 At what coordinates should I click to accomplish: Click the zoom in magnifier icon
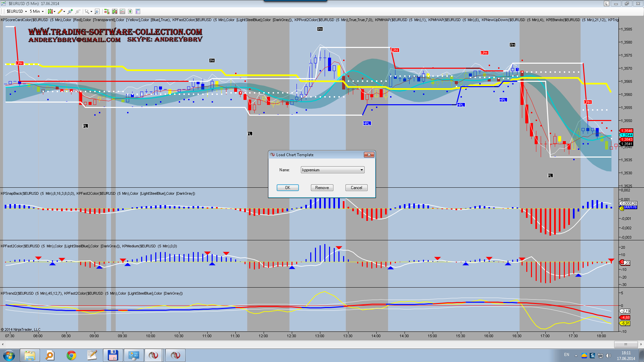pyautogui.click(x=70, y=11)
